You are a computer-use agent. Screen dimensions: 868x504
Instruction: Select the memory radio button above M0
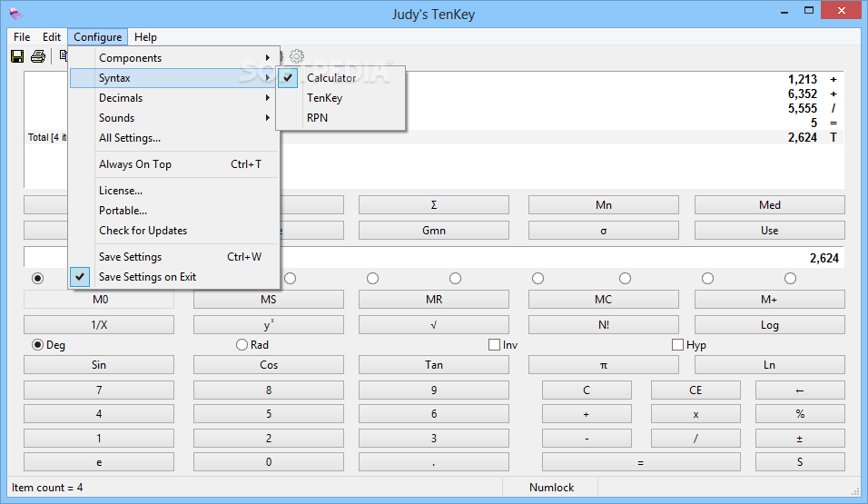click(x=37, y=278)
